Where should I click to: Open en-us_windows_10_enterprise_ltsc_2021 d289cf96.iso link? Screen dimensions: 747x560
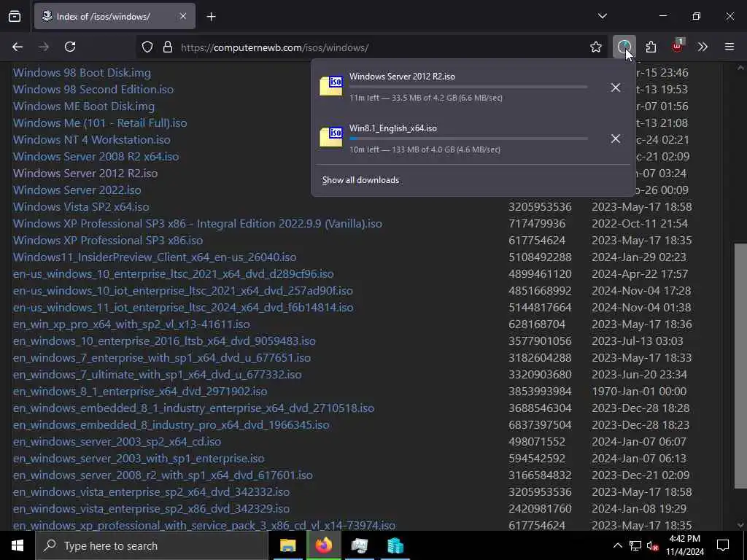click(174, 274)
